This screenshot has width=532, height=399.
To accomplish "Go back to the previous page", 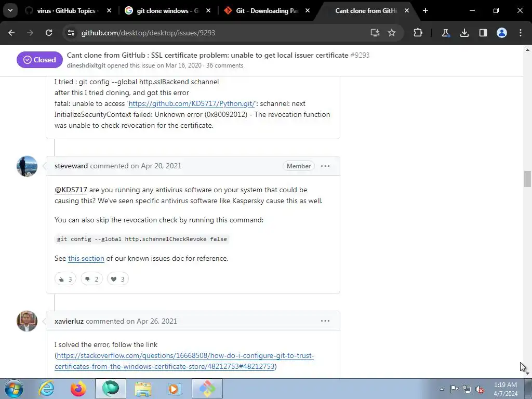I will [x=11, y=33].
